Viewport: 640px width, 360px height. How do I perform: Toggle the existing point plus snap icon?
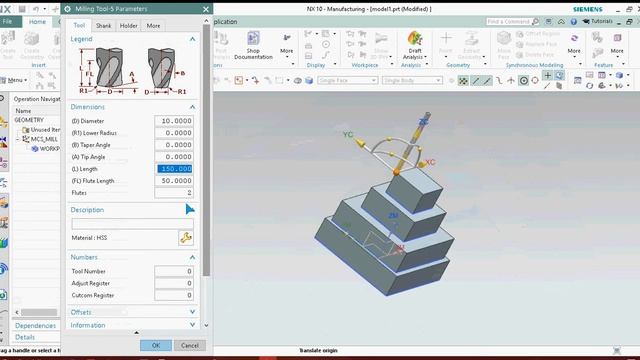pyautogui.click(x=547, y=76)
